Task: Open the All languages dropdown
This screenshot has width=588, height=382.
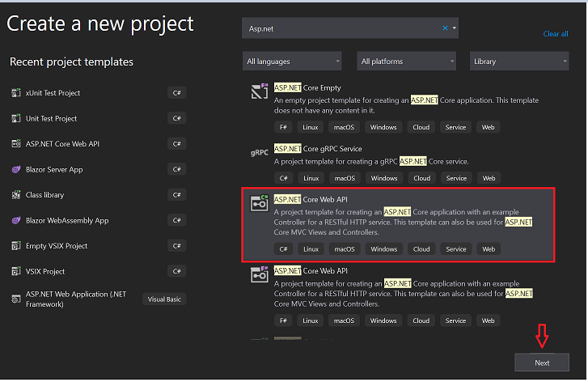Action: 292,62
